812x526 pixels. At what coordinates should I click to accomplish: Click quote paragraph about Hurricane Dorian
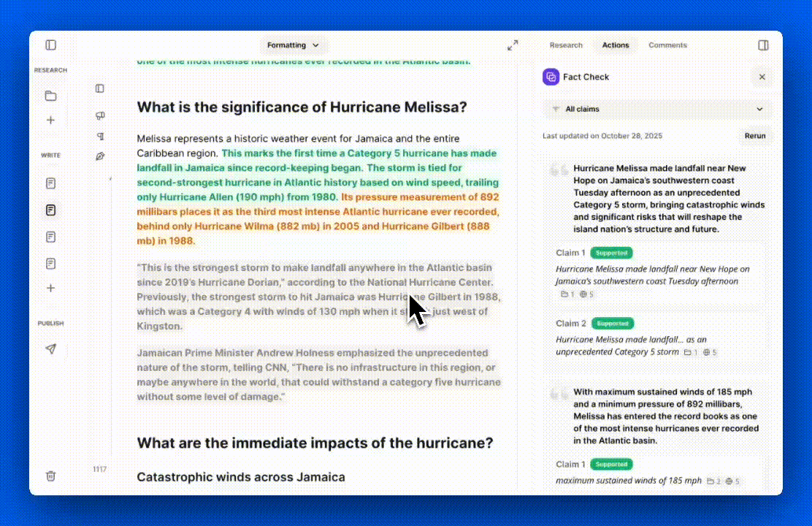[x=318, y=297]
